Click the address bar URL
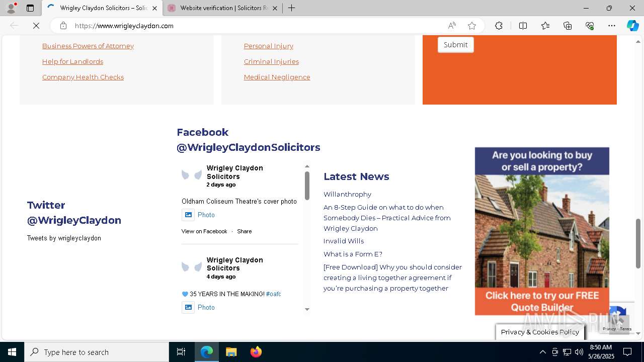644x362 pixels. (124, 26)
